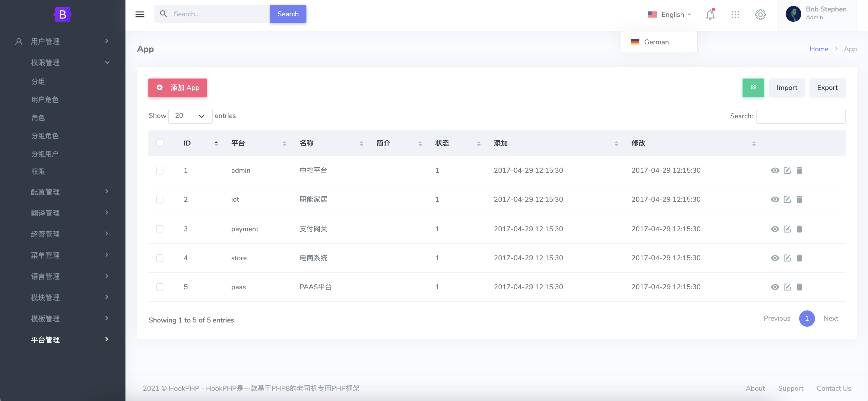Open the 用户角色 sidebar item
The height and width of the screenshot is (401, 868).
(x=45, y=99)
